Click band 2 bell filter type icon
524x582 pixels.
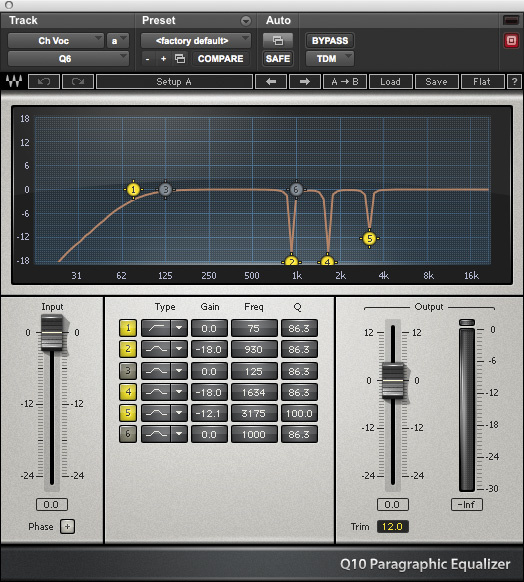(156, 349)
